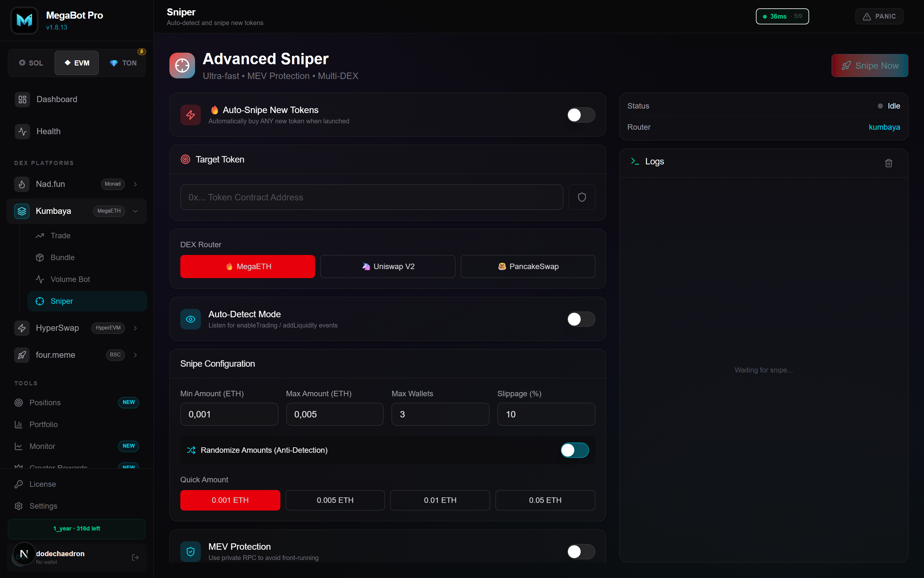Open Dashboard grid icon
Screen dimensions: 924x578
[x=22, y=100]
